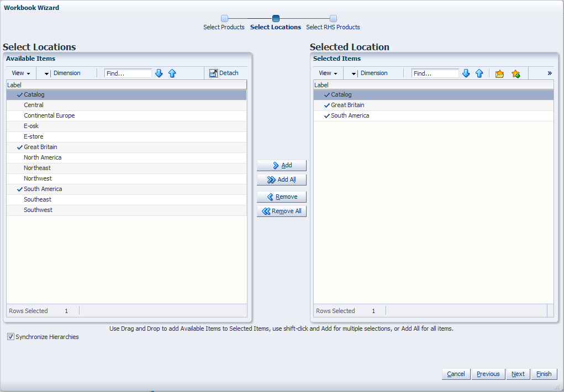Select Southeast row

click(x=126, y=199)
